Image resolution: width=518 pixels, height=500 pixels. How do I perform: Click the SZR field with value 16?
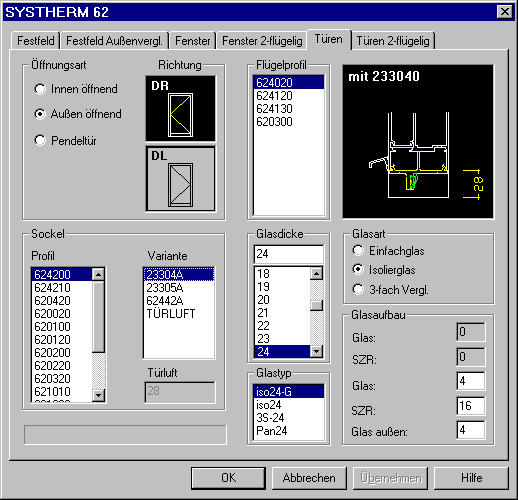[x=471, y=406]
